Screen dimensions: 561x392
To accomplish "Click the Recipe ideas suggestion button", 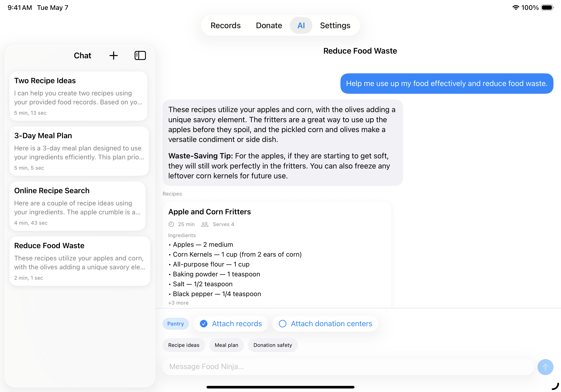I will click(183, 345).
